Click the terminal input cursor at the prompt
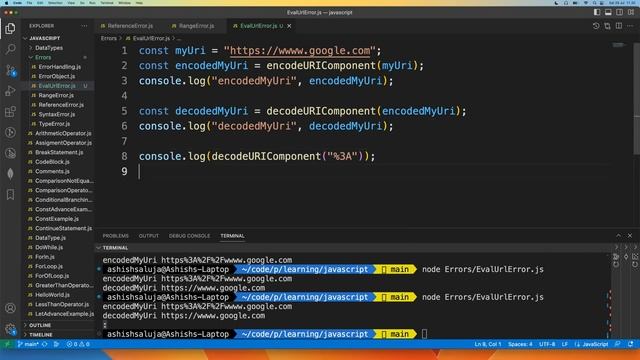This screenshot has height=360, width=640. click(424, 334)
